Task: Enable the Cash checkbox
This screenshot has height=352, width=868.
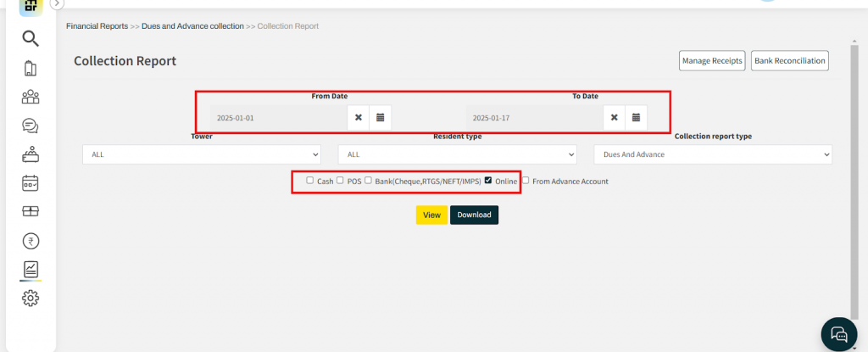Action: 310,181
